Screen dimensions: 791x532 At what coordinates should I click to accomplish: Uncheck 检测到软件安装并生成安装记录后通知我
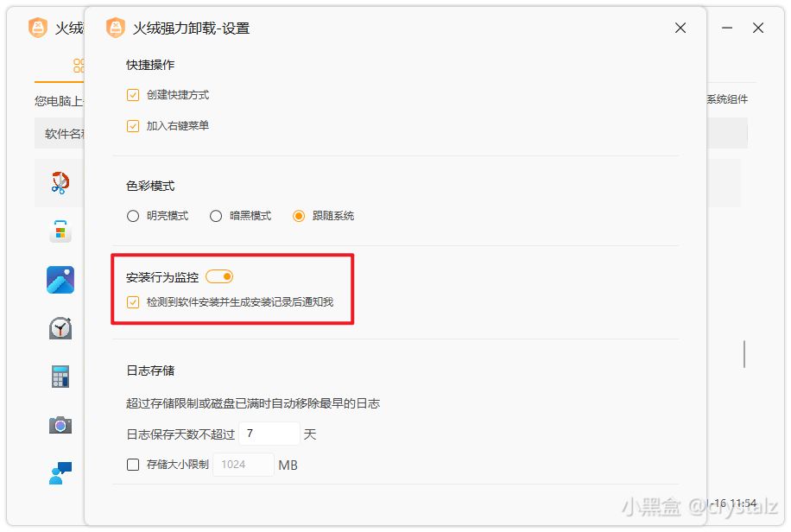133,302
